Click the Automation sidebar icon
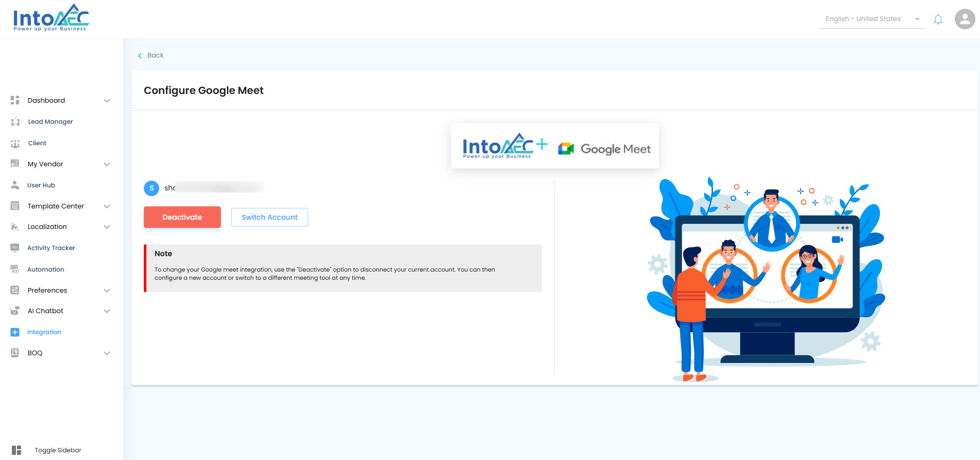The height and width of the screenshot is (460, 980). pos(15,270)
